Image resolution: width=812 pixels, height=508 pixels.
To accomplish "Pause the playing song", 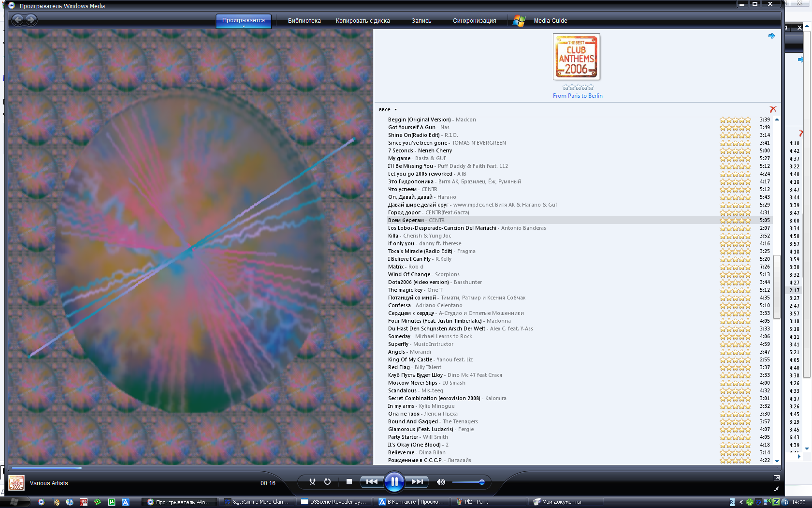I will (x=394, y=482).
